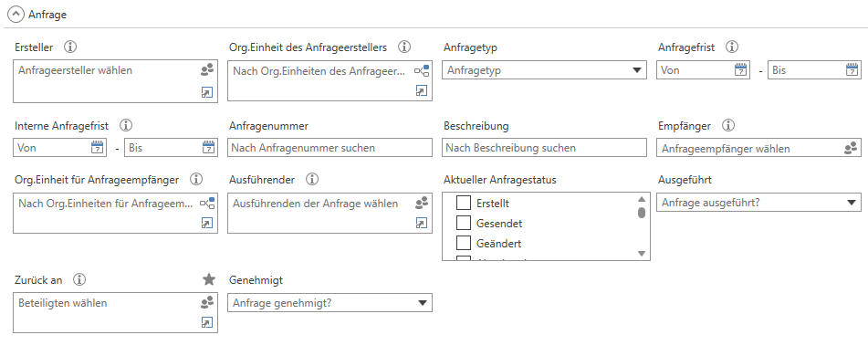Viewport: 868px width, 356px height.
Task: Open org tree icon in Org.Einheit des Anfrageerstellers
Action: (x=422, y=71)
